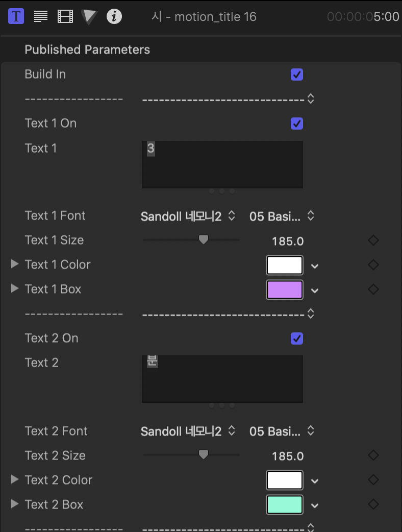Add keyframe for Text 1 Box

point(373,289)
